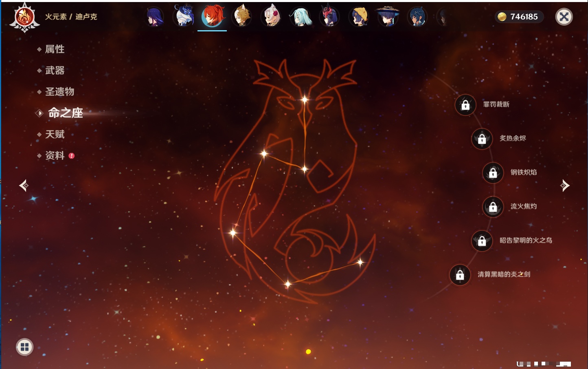Screen dimensions: 588x369
Task: Switch to the previous character arrow
Action: coord(24,186)
